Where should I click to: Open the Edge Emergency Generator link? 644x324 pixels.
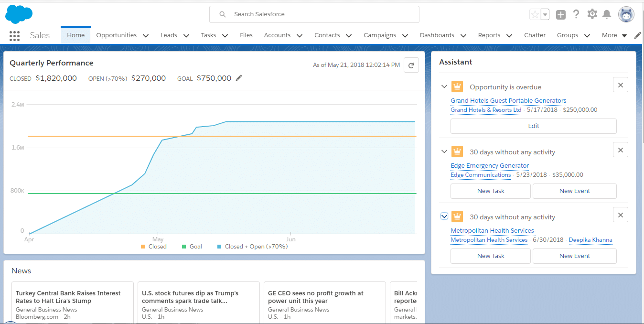(490, 166)
